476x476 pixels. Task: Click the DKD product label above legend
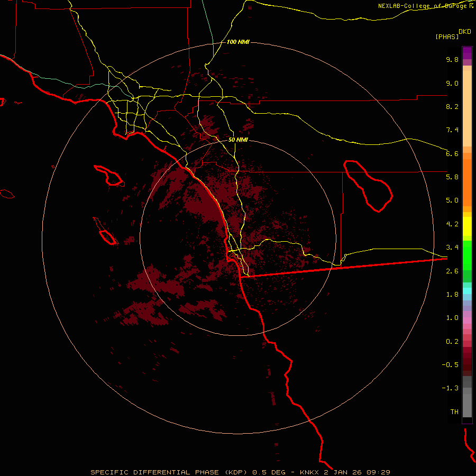click(x=465, y=31)
